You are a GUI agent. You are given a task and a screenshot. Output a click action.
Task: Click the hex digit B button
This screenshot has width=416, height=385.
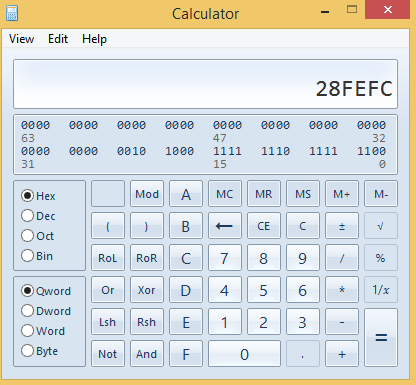click(186, 226)
